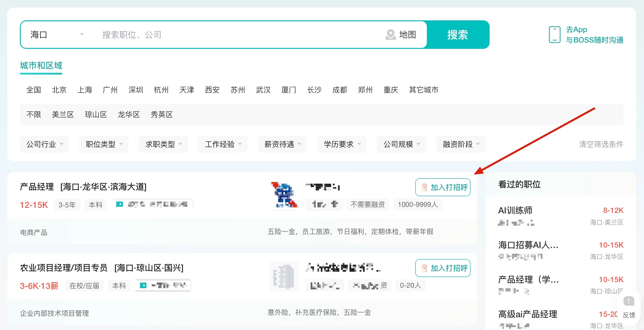The image size is (644, 330).
Task: Toggle the 美兰区 district filter
Action: point(63,114)
